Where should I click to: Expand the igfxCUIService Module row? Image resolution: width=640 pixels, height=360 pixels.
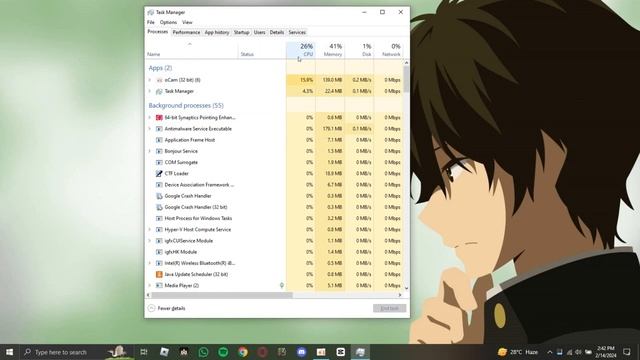[150, 241]
